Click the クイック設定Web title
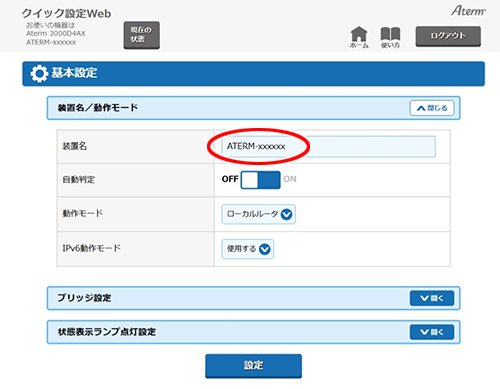Screen dimensions: 500x389 (x=66, y=13)
